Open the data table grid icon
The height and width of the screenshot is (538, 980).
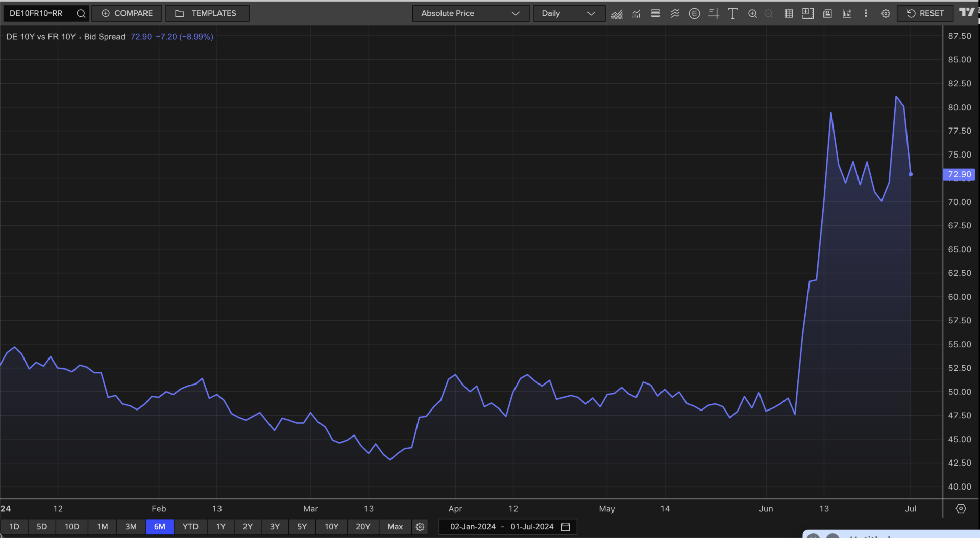[788, 14]
